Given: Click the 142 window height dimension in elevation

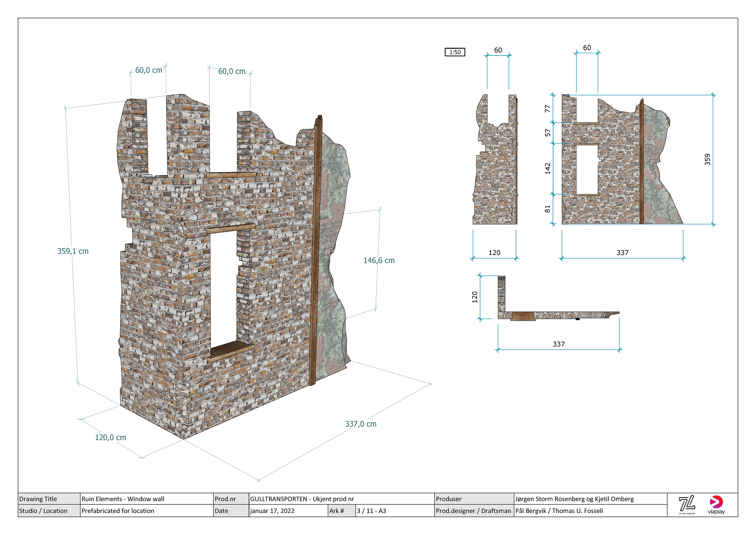Looking at the screenshot, I should pyautogui.click(x=548, y=168).
